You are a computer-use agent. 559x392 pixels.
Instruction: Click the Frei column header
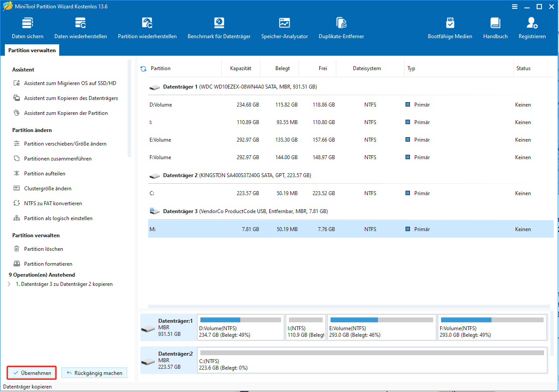(x=324, y=68)
